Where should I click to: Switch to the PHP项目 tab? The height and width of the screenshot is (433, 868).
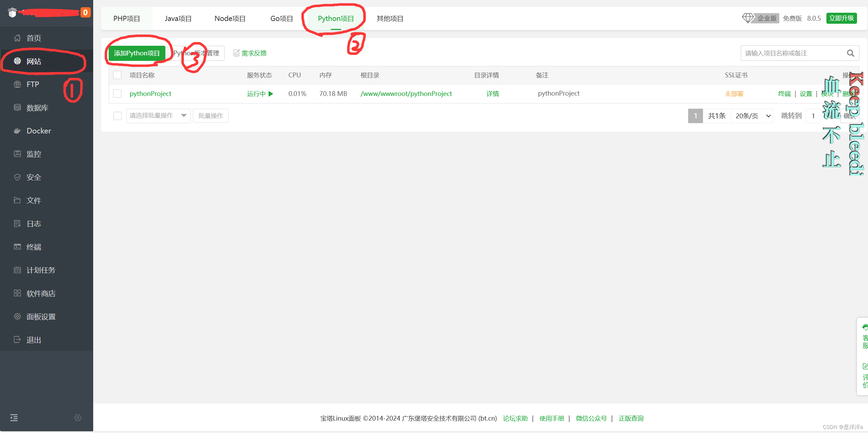pos(127,19)
